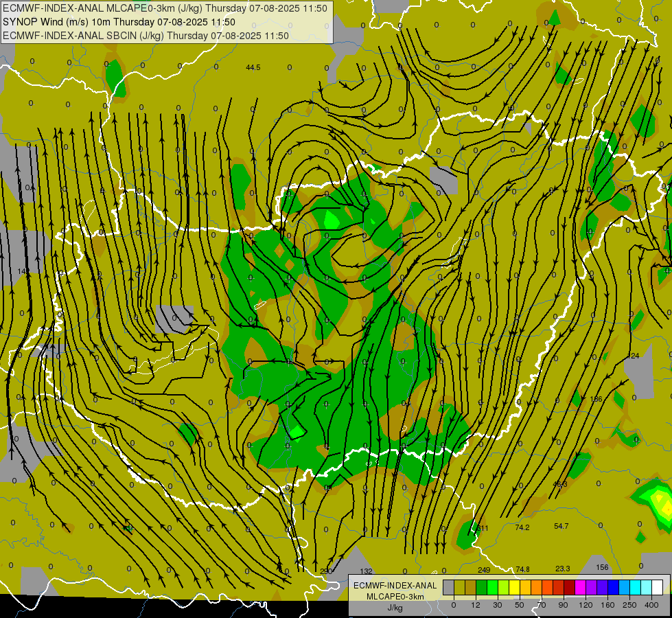
Task: Select the 30 tick label on legend
Action: click(498, 605)
